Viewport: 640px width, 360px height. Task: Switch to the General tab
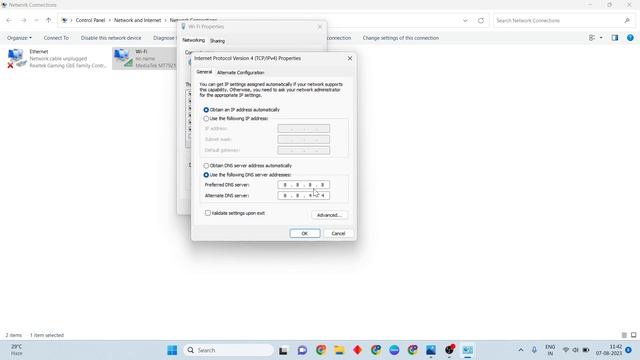pos(204,72)
